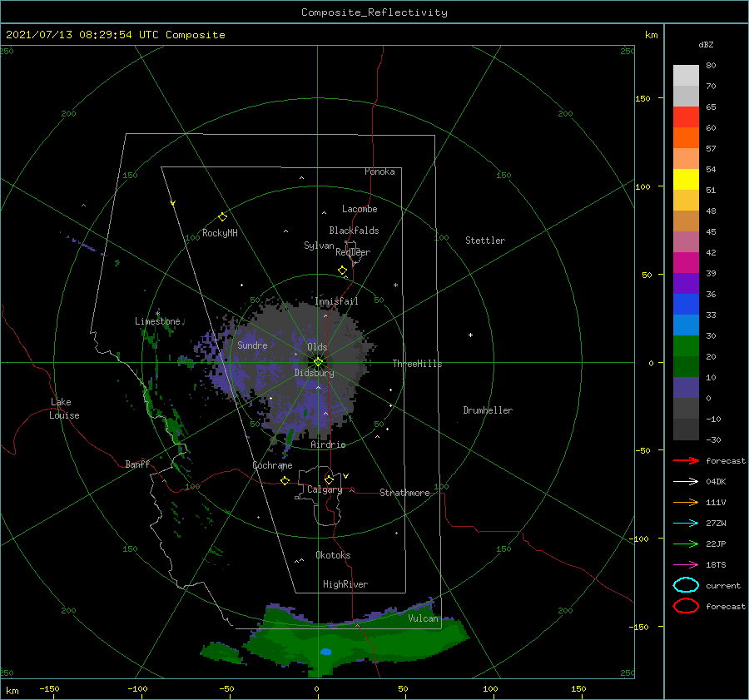Click the Okotoks label
The height and width of the screenshot is (700, 749).
click(x=333, y=555)
